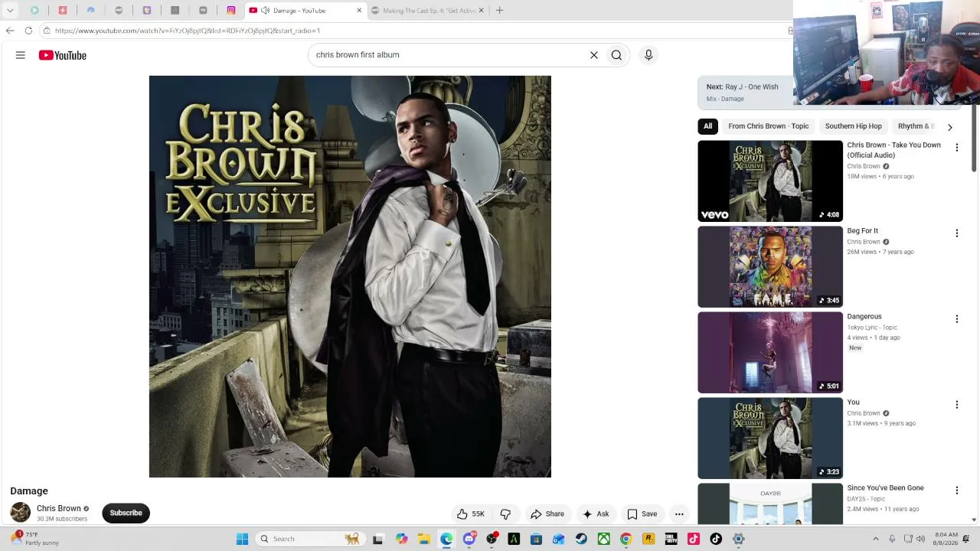
Task: Open options for Since You've Been Gone
Action: pos(956,491)
